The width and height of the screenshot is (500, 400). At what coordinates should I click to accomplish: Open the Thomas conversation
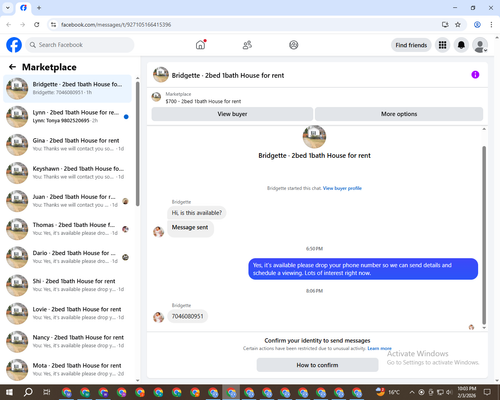pos(67,229)
